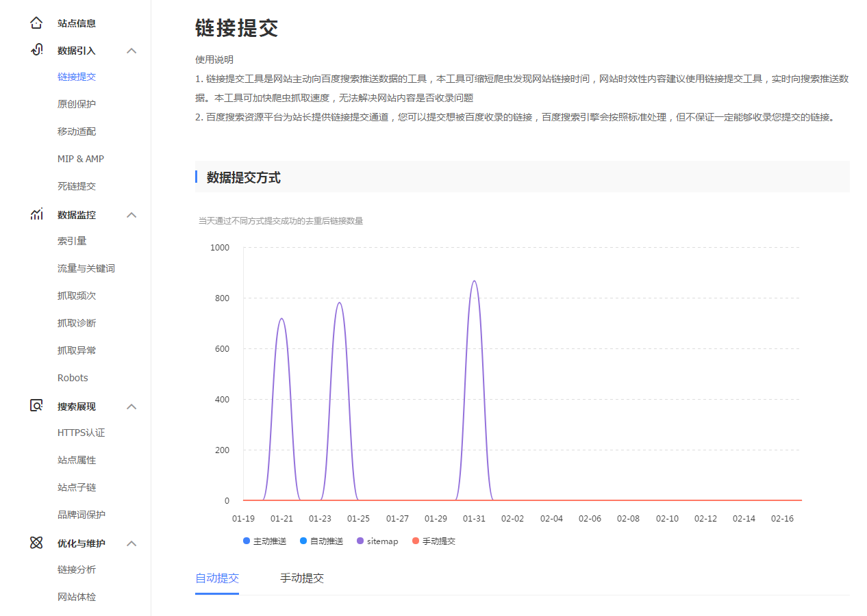Click the 站点信息 home icon
The image size is (867, 616).
click(x=36, y=23)
